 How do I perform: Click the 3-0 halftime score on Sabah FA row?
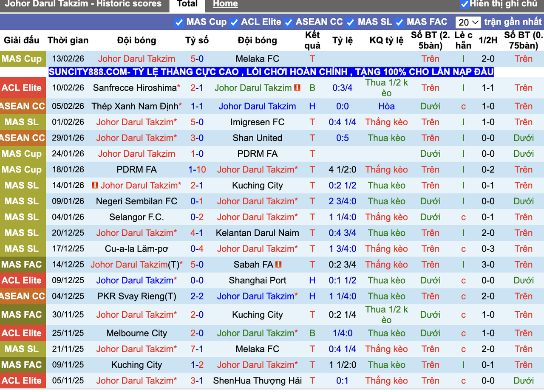click(x=488, y=264)
